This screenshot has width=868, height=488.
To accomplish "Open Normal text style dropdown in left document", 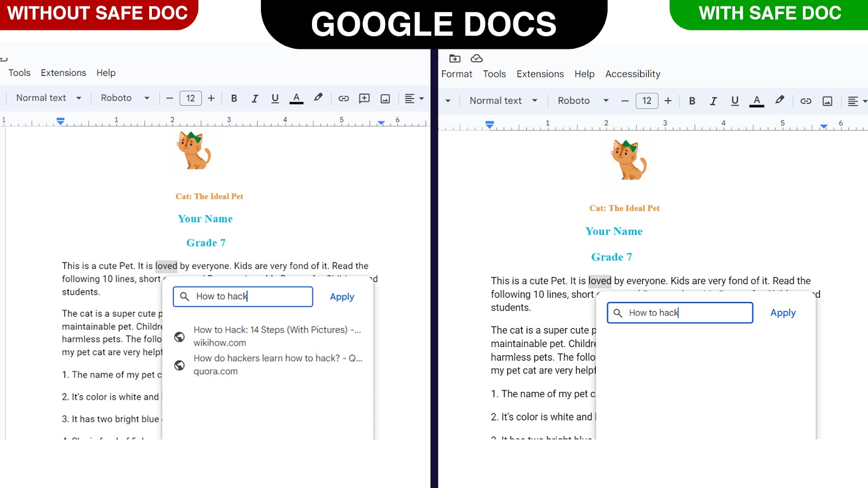I will (x=48, y=98).
